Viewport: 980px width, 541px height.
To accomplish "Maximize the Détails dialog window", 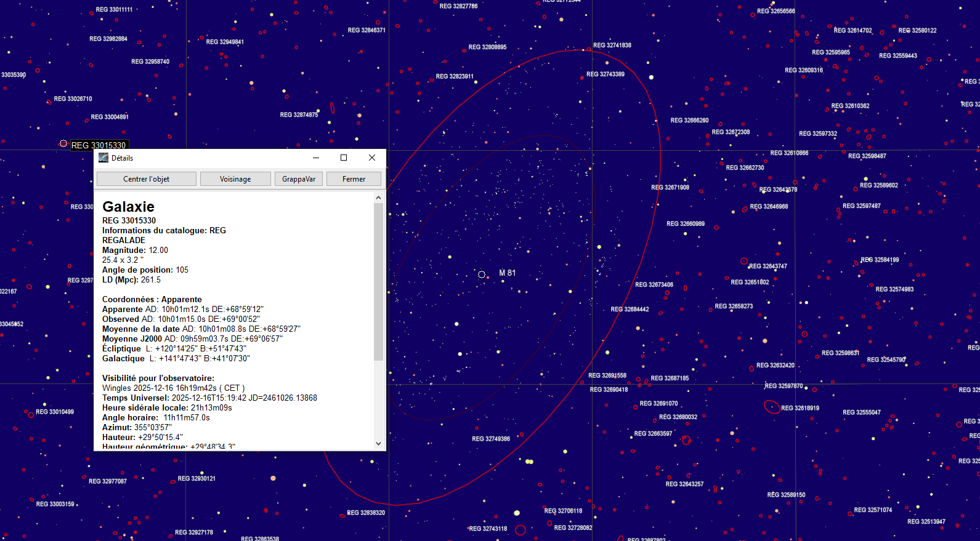I will tap(344, 158).
